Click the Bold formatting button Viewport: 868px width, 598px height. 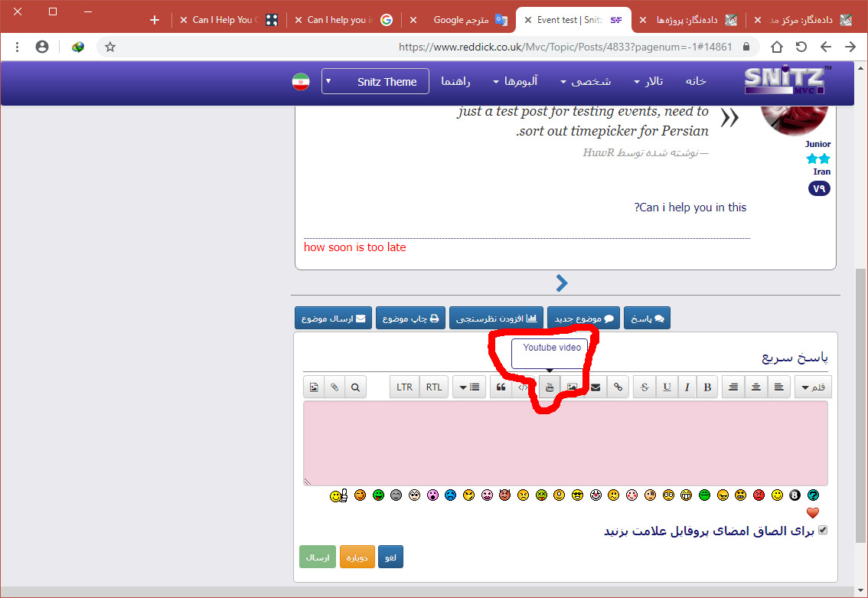click(707, 387)
